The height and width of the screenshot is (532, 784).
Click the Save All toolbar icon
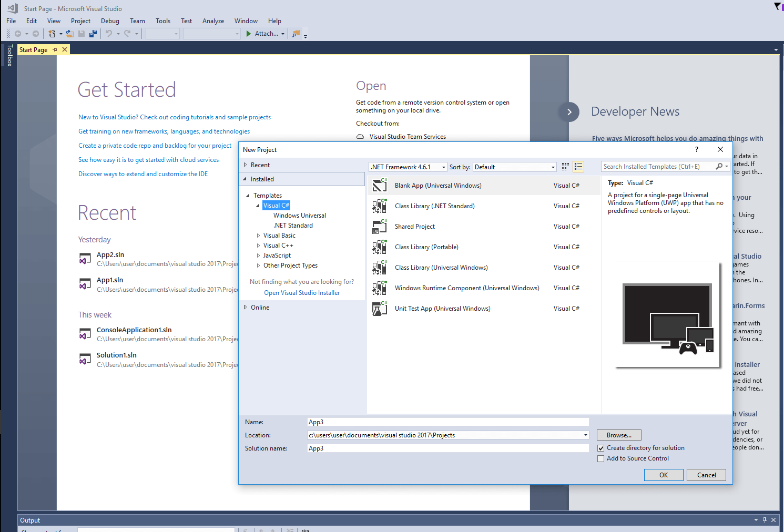93,34
